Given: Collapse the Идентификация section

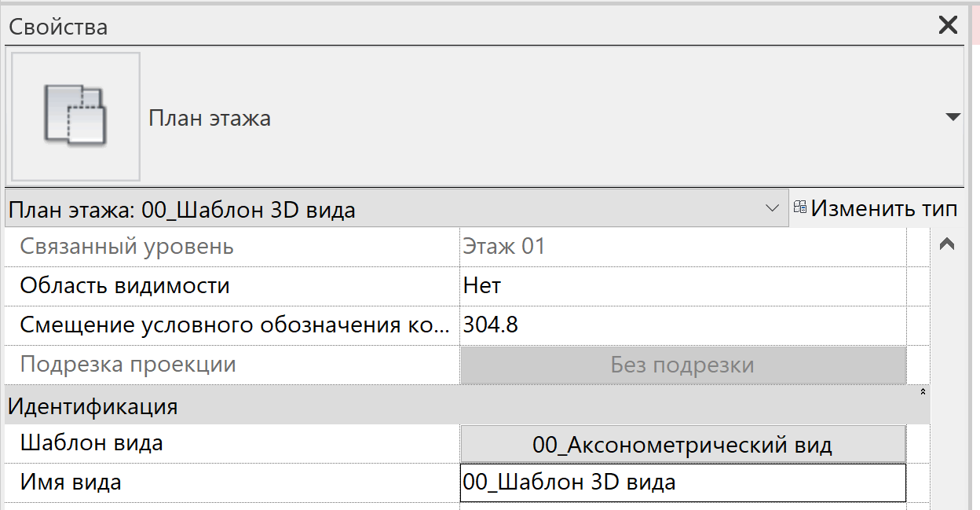Looking at the screenshot, I should coord(923,391).
